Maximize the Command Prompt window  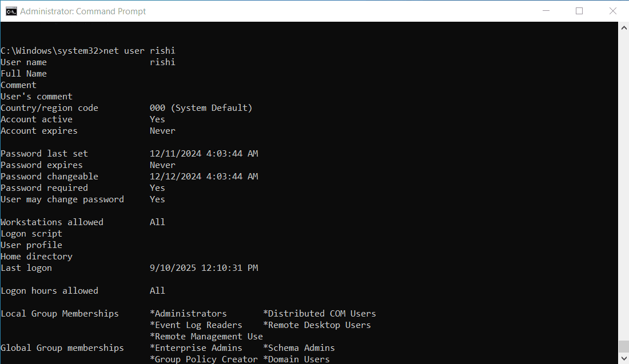click(x=579, y=11)
